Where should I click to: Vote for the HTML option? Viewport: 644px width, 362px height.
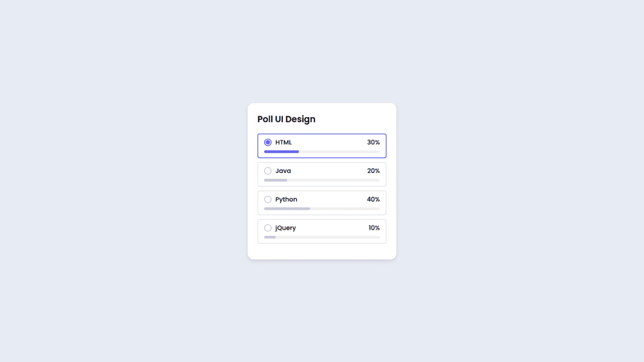pyautogui.click(x=322, y=146)
